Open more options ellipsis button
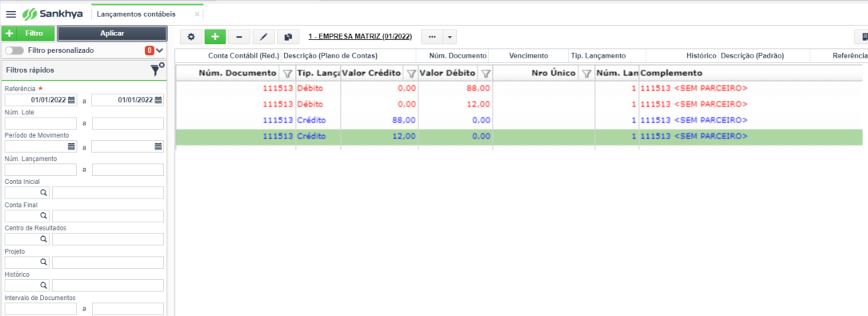The width and height of the screenshot is (868, 316). [x=432, y=37]
